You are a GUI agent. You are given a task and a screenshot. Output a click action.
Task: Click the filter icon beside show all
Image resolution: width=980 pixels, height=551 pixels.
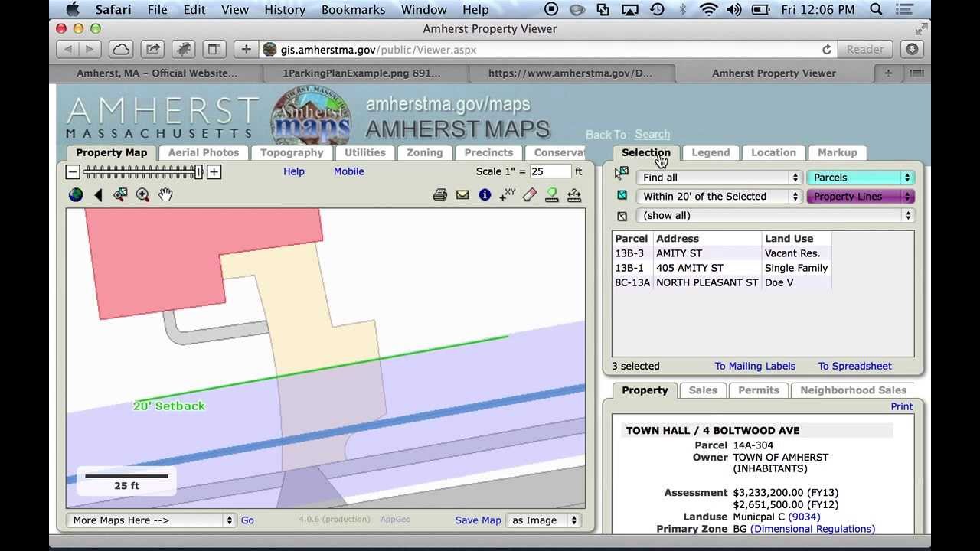tap(622, 216)
